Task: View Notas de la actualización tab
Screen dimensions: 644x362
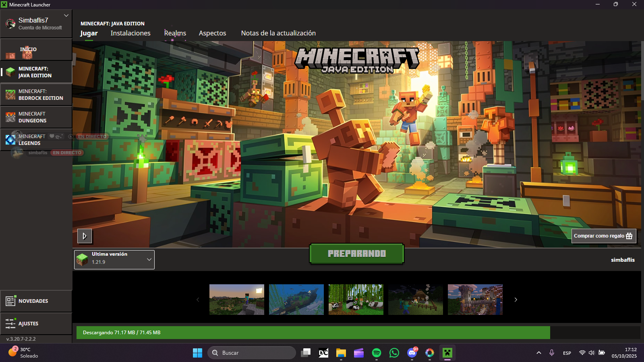Action: click(x=278, y=33)
